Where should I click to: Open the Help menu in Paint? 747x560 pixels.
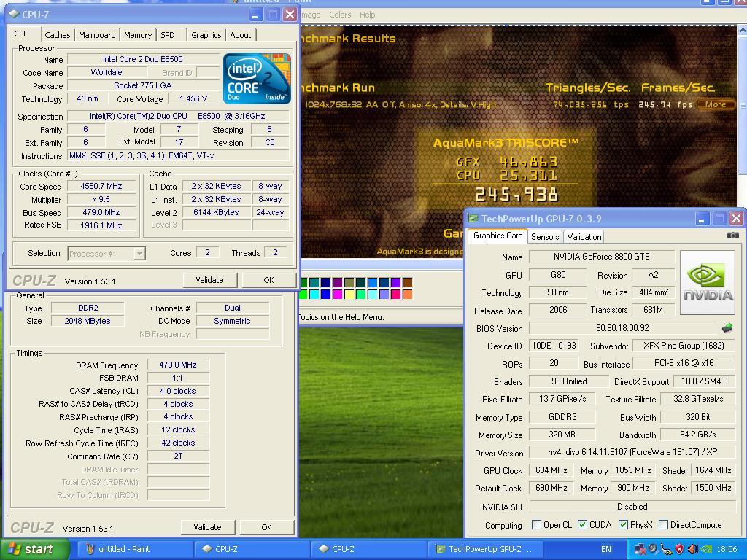coord(368,15)
